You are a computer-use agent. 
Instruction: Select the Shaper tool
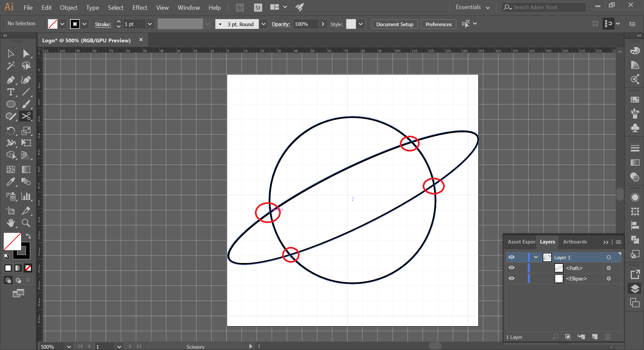tap(11, 116)
